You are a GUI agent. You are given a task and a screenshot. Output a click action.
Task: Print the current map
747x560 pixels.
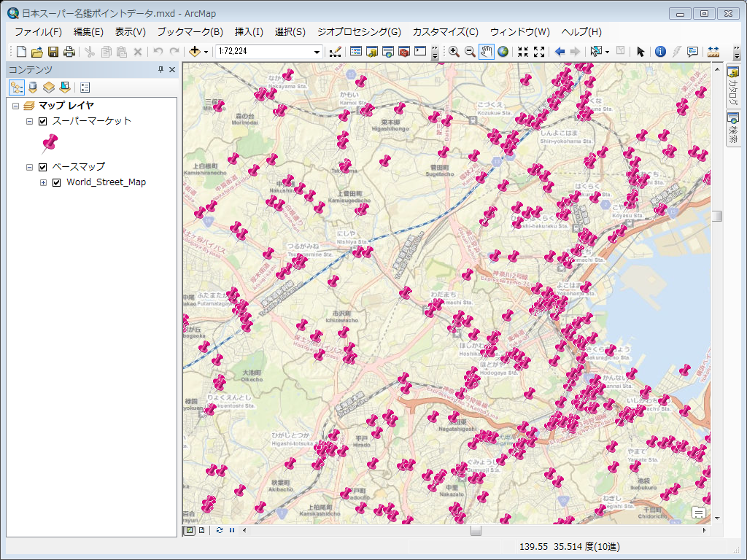coord(69,52)
